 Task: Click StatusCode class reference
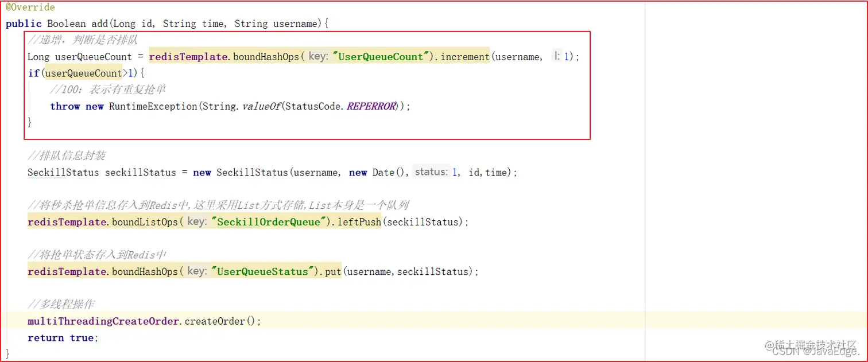tap(313, 107)
